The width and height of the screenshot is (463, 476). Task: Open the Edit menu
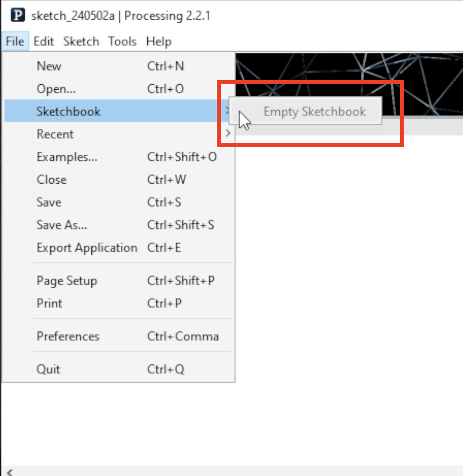[x=44, y=41]
